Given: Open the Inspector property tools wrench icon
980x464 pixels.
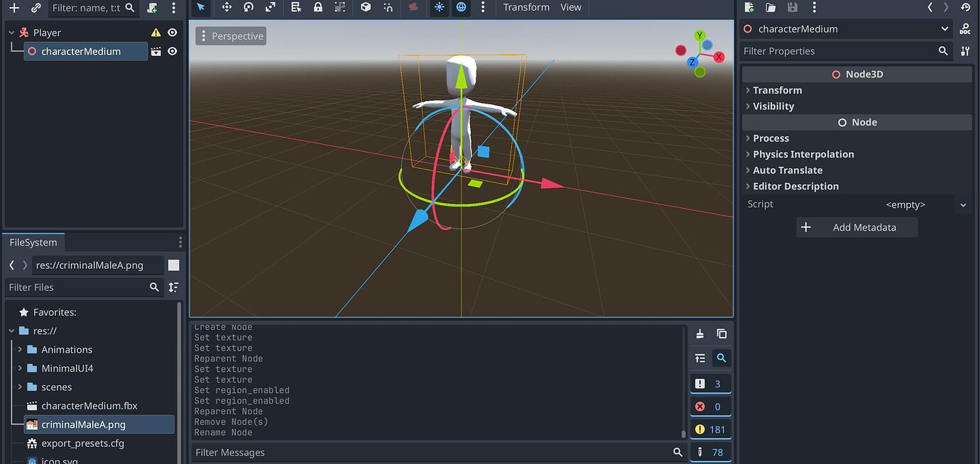Looking at the screenshot, I should click(965, 51).
